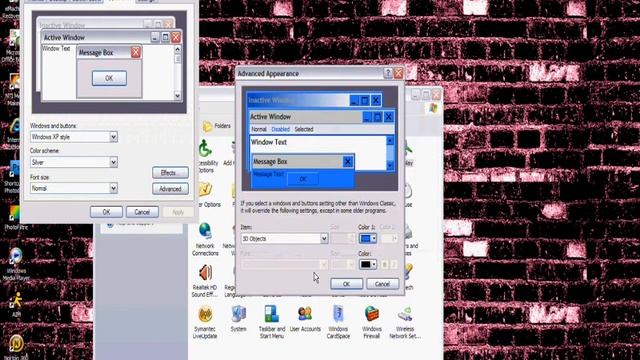640x360 pixels.
Task: Open the User Accounts icon
Action: 305,319
